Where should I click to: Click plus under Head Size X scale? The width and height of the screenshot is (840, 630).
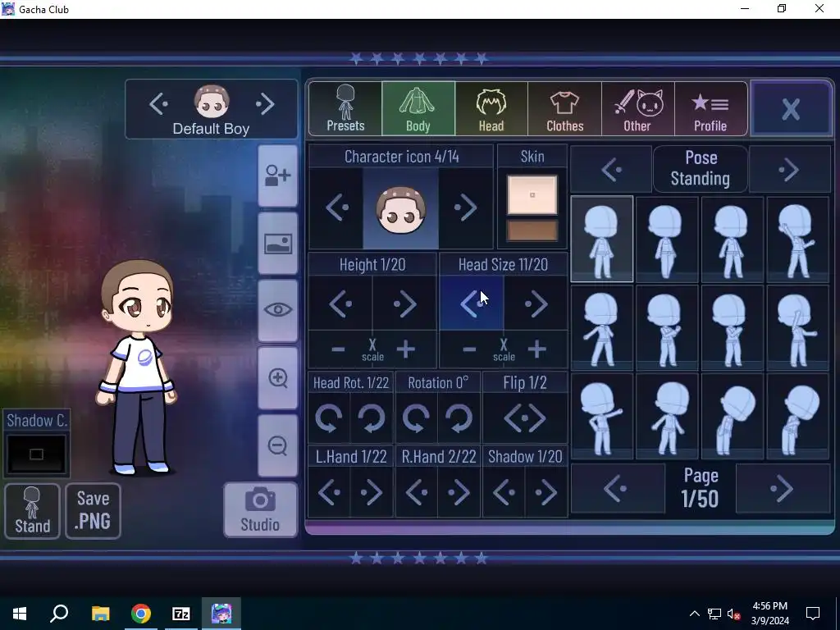click(x=536, y=349)
